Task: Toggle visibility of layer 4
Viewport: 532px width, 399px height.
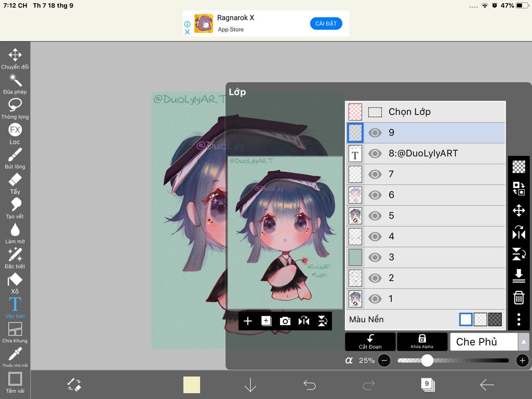Action: (x=375, y=236)
